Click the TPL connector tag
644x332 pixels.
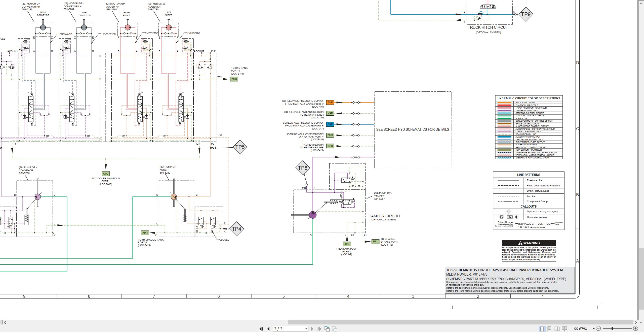point(347,244)
